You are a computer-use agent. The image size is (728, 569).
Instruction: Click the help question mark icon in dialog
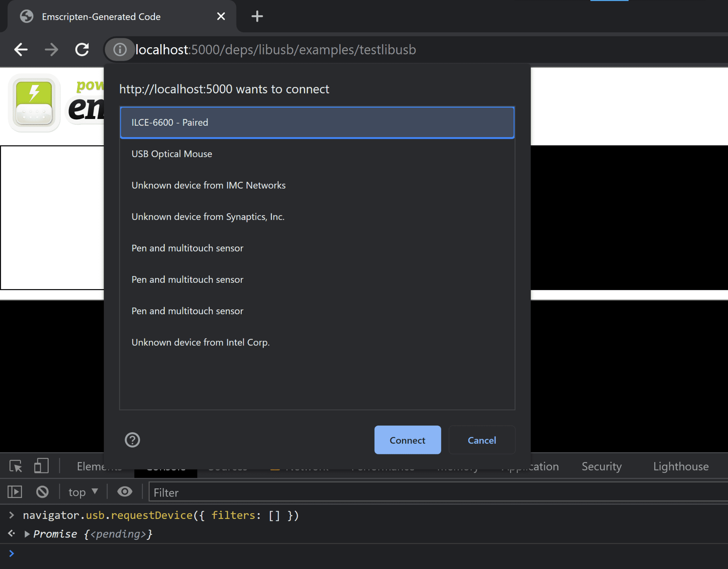(x=132, y=440)
